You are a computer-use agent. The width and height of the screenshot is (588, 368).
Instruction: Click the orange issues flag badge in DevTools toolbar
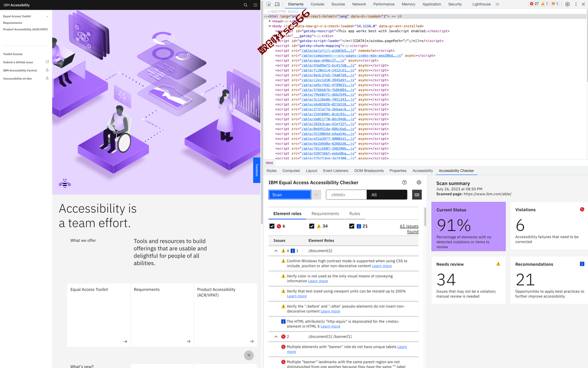[x=555, y=4]
